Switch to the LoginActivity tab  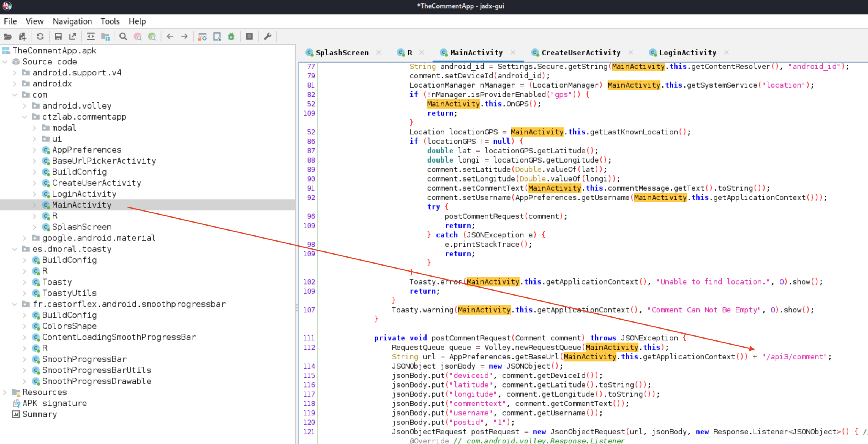pos(687,53)
